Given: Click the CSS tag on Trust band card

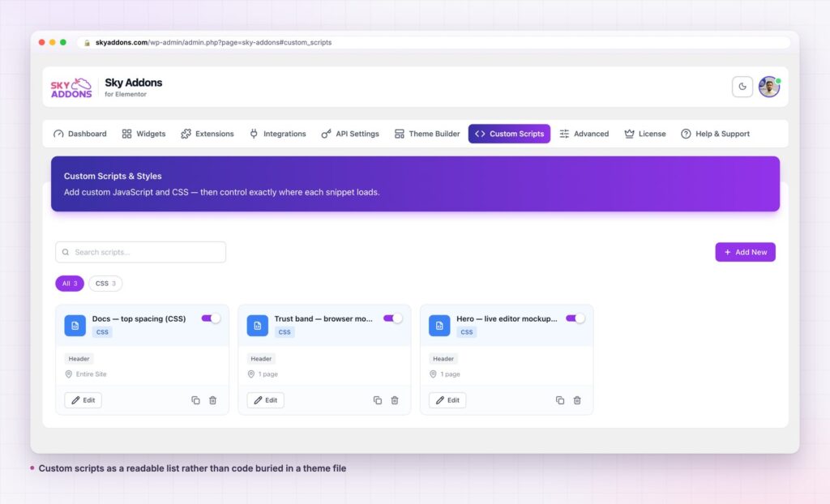Looking at the screenshot, I should [285, 332].
